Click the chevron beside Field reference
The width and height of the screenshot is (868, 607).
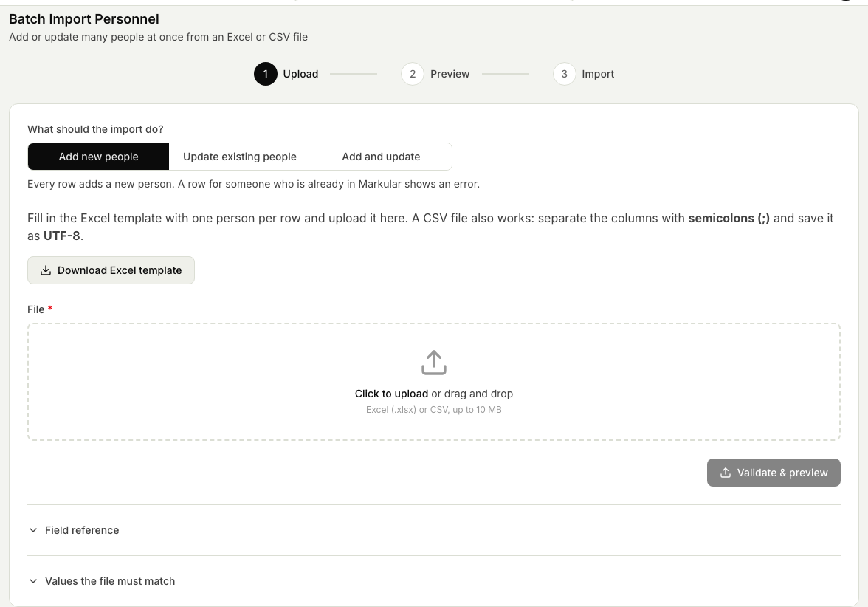[x=33, y=530]
